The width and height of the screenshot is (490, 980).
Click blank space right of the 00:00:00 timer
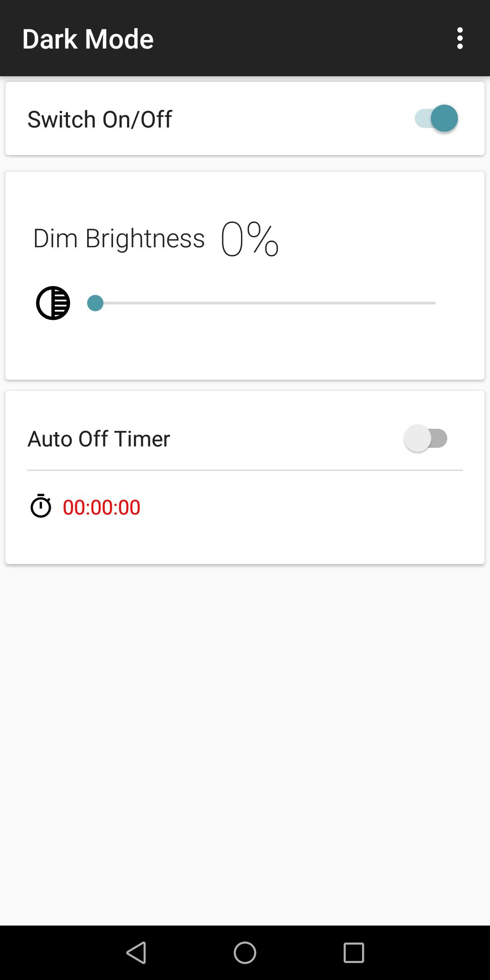tap(309, 507)
